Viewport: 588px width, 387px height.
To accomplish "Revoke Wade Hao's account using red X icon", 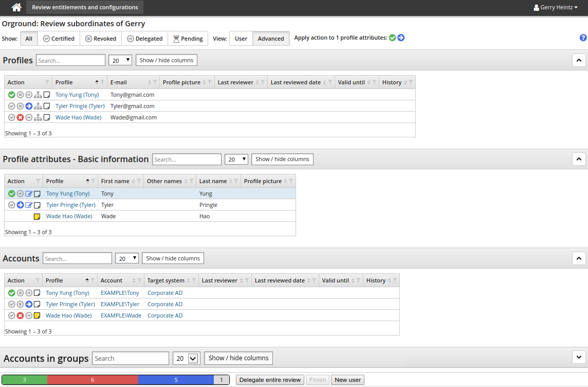I will click(x=20, y=315).
